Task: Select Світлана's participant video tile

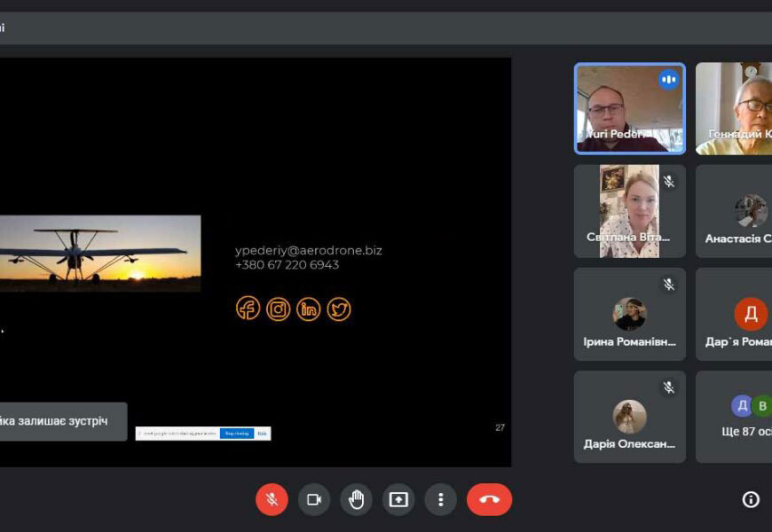Action: [629, 211]
